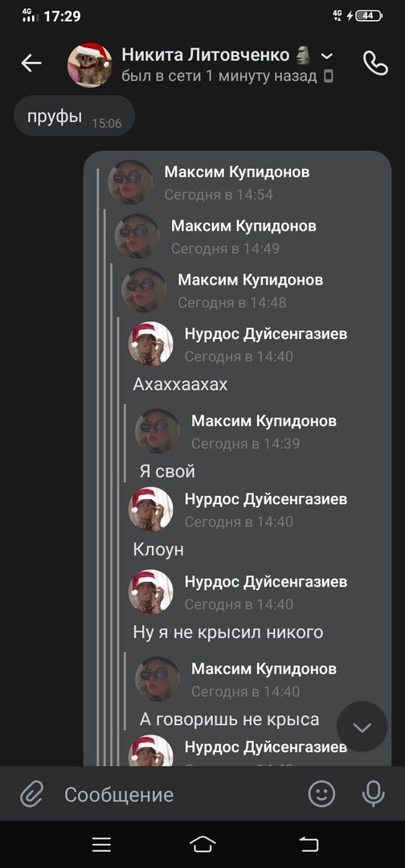Open Никита Литовченко's profile avatar in header
The width and height of the screenshot is (405, 868).
point(90,65)
